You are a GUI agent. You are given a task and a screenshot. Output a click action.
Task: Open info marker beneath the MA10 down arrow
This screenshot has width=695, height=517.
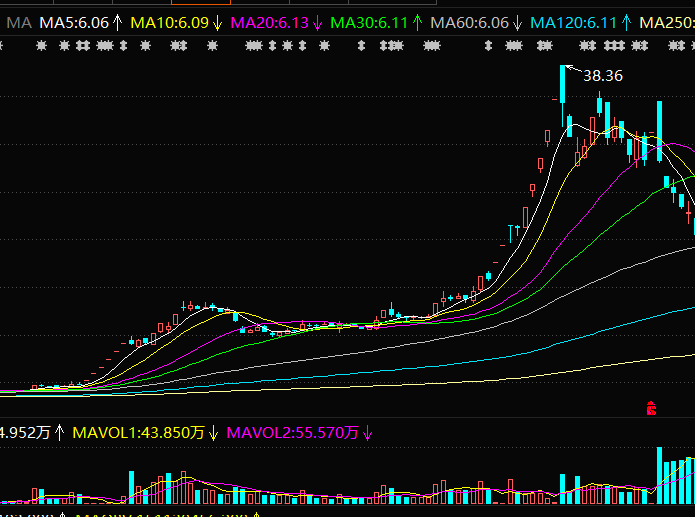212,45
